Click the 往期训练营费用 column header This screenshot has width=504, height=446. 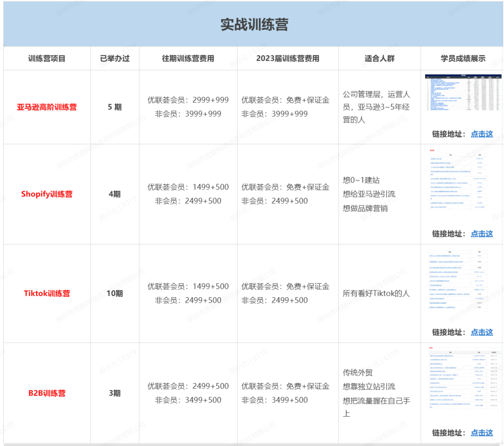(x=188, y=58)
